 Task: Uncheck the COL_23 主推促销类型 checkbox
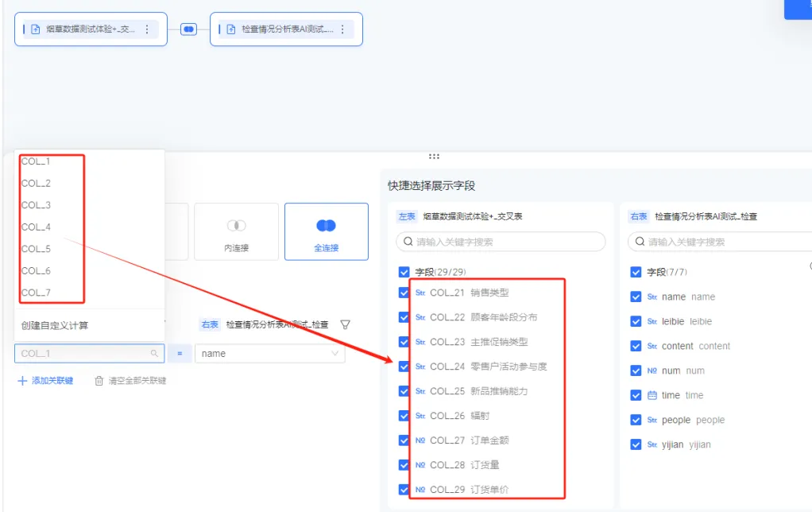click(x=404, y=342)
